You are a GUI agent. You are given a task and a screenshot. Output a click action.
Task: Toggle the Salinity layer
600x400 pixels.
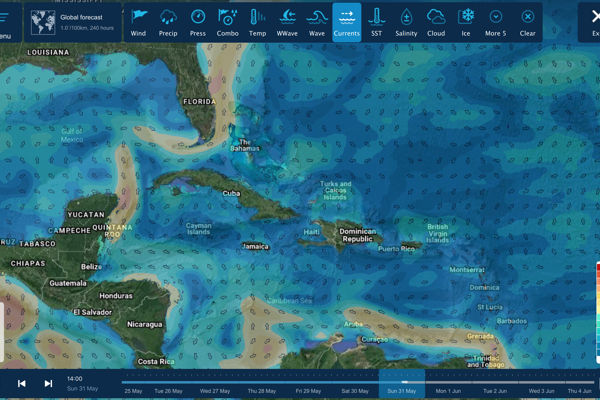click(x=406, y=21)
